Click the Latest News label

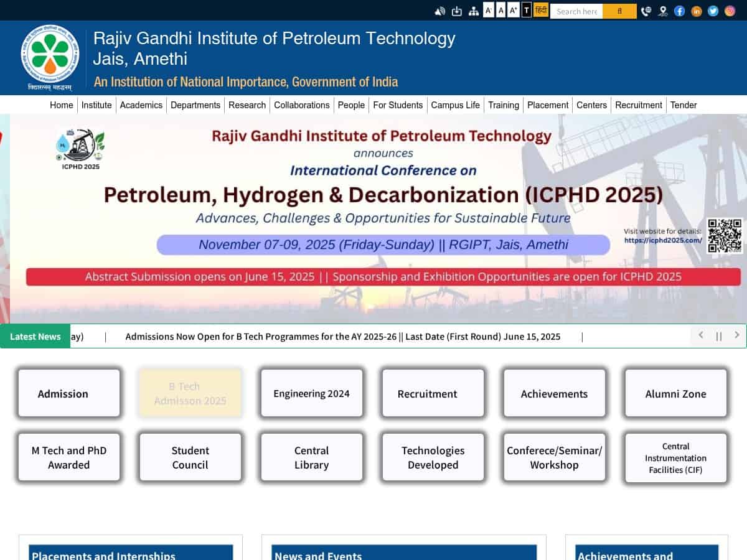tap(35, 336)
